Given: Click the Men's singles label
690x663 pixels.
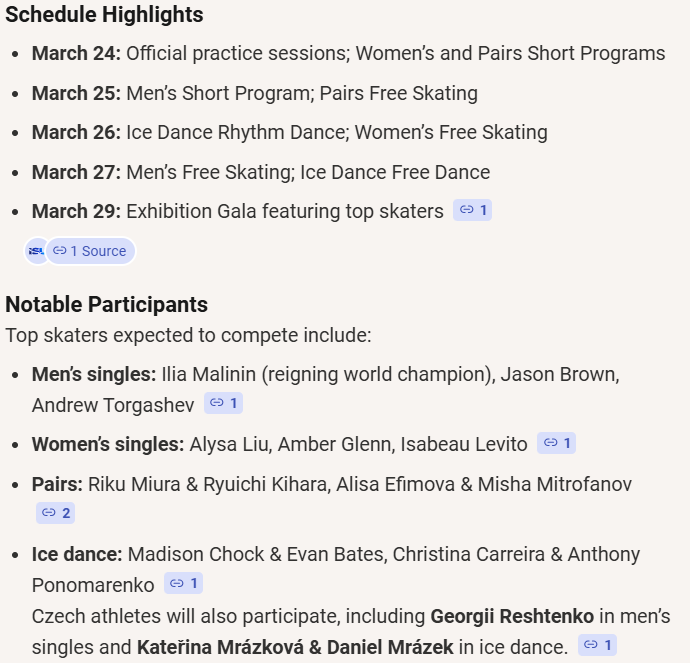Looking at the screenshot, I should click(95, 375).
